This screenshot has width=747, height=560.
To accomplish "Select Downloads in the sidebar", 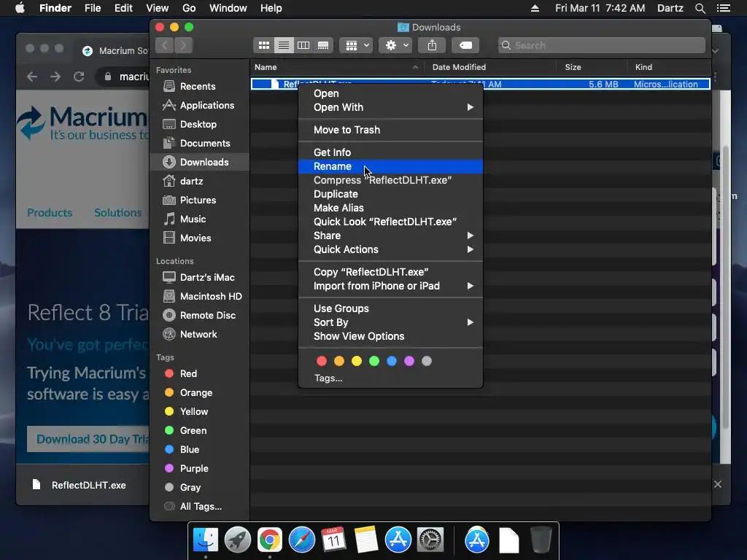I will [199, 162].
